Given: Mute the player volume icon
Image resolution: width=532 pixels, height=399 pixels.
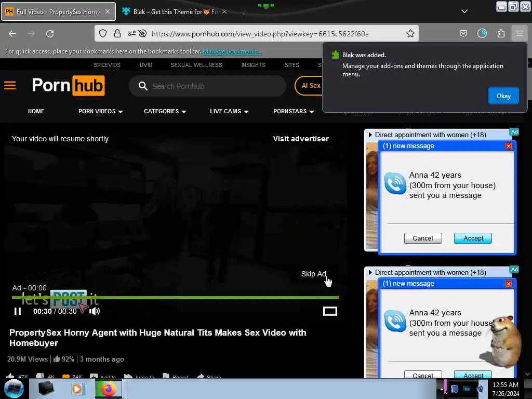Looking at the screenshot, I should (95, 311).
